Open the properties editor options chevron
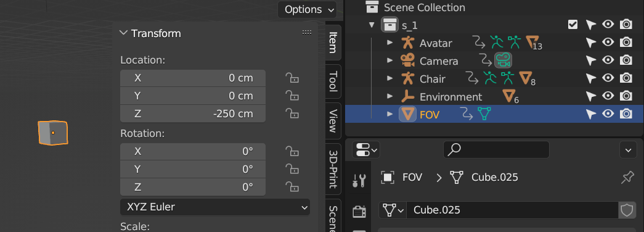This screenshot has width=644, height=232. tap(628, 150)
